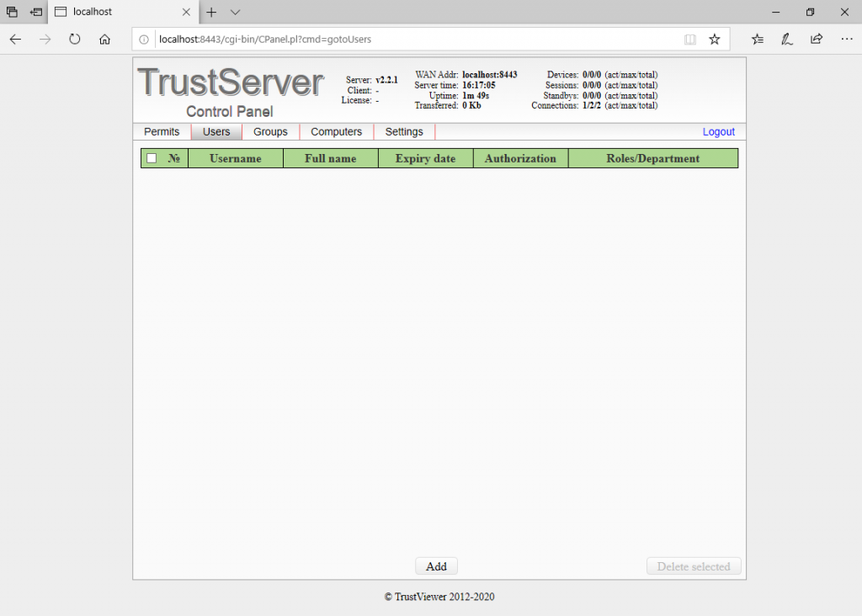Viewport: 862px width, 616px height.
Task: Click the Delete selected button
Action: [694, 566]
